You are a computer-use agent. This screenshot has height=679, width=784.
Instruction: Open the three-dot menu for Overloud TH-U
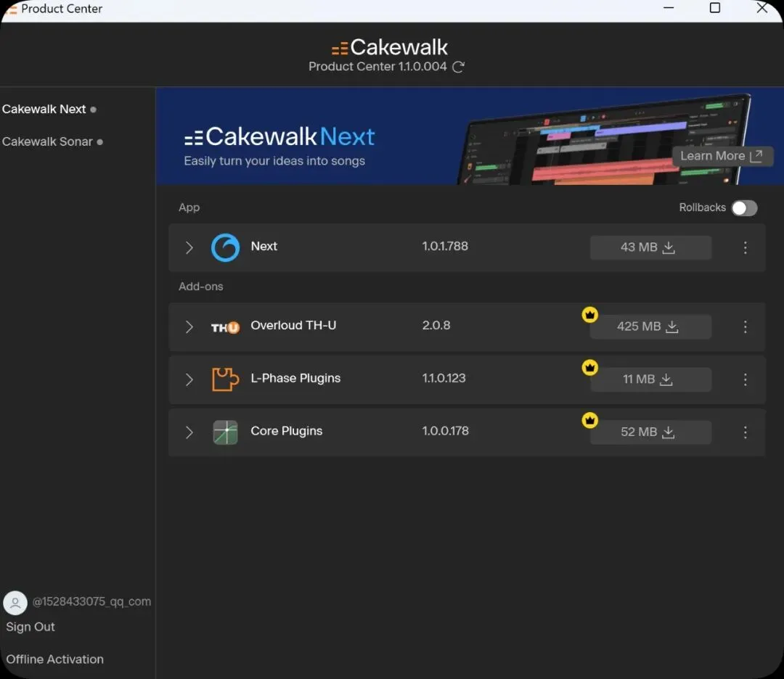point(745,326)
